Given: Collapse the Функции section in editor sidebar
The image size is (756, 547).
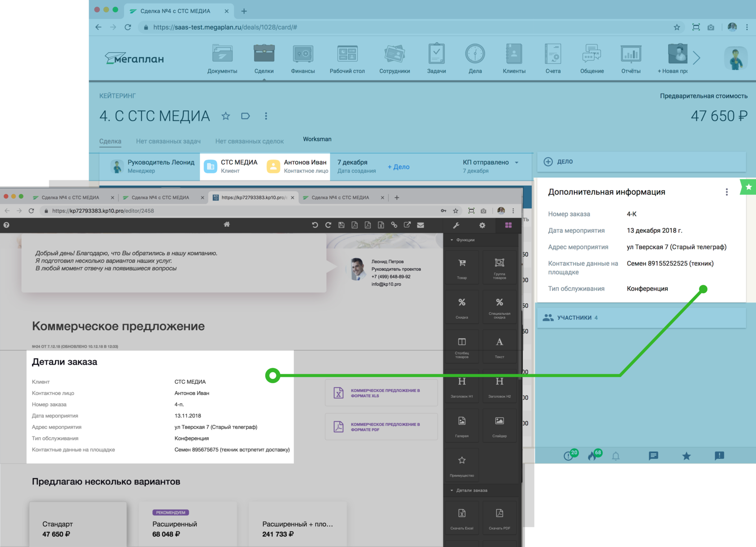Looking at the screenshot, I should pos(463,240).
